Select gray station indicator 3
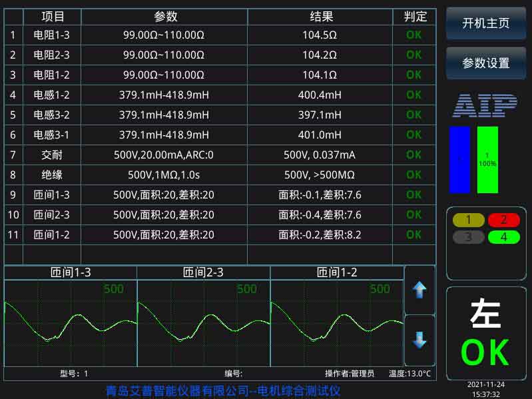The width and height of the screenshot is (532, 399). 468,236
